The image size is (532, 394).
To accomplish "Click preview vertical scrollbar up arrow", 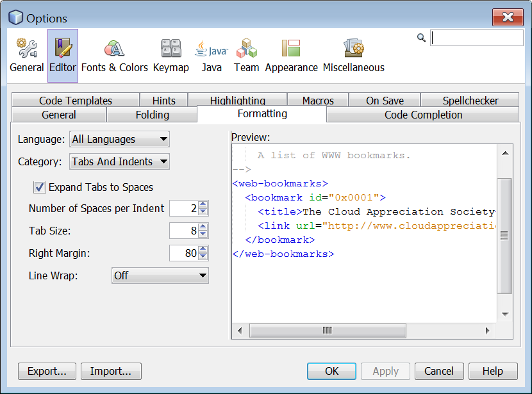I will coord(505,153).
